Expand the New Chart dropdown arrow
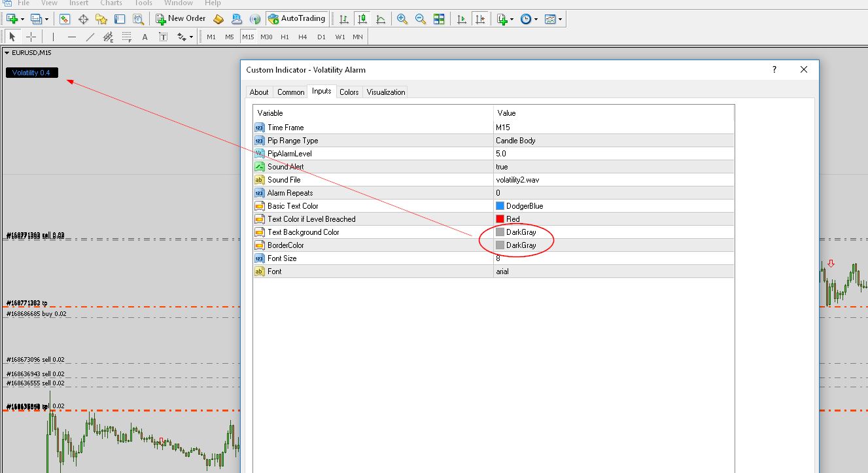Screen dimensions: 868x473 pyautogui.click(x=23, y=19)
